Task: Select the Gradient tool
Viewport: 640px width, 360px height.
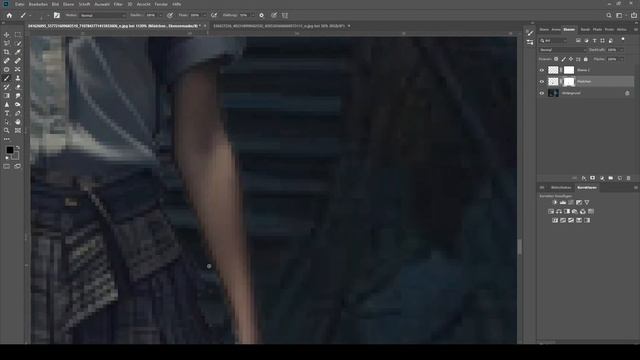Action: tap(7, 96)
